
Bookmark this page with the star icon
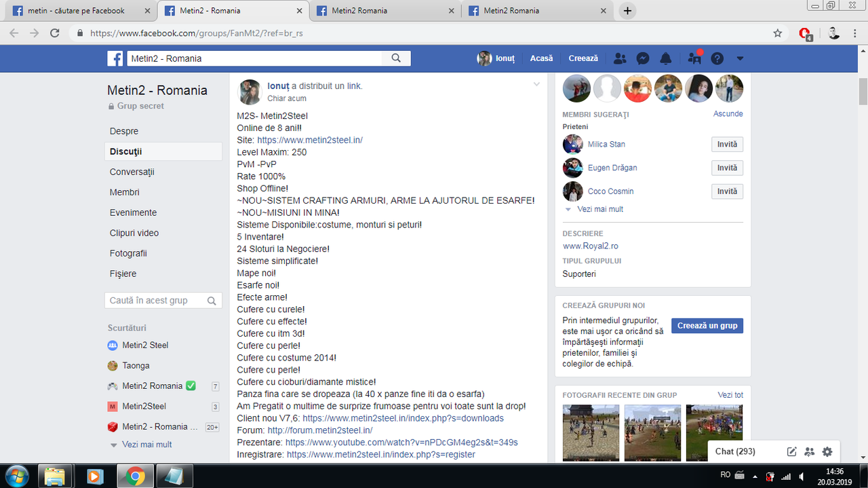[778, 33]
